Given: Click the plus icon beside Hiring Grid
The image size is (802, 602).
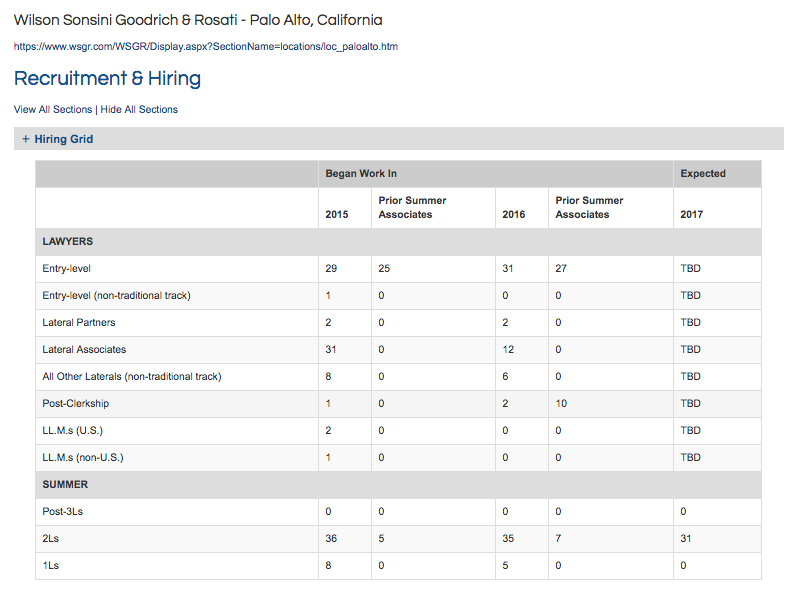Looking at the screenshot, I should pyautogui.click(x=26, y=139).
